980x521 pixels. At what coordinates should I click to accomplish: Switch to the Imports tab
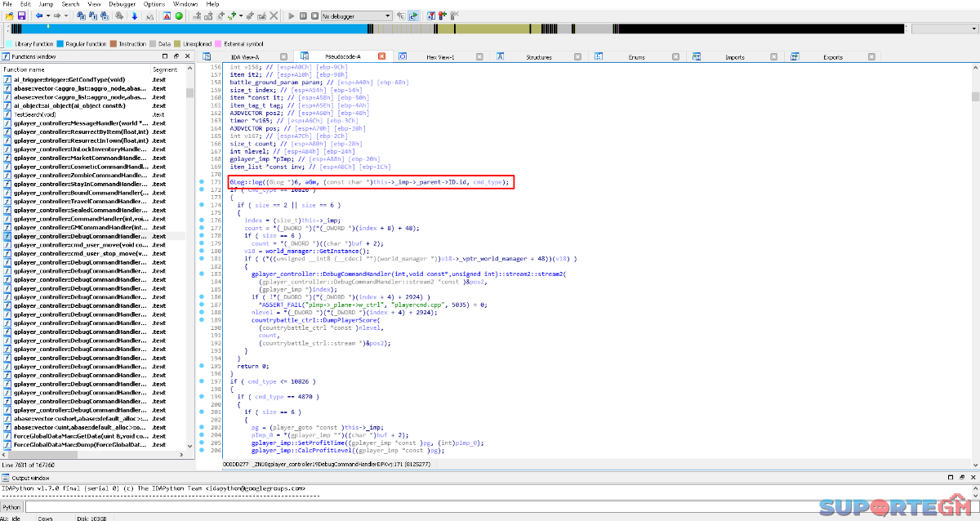(734, 57)
